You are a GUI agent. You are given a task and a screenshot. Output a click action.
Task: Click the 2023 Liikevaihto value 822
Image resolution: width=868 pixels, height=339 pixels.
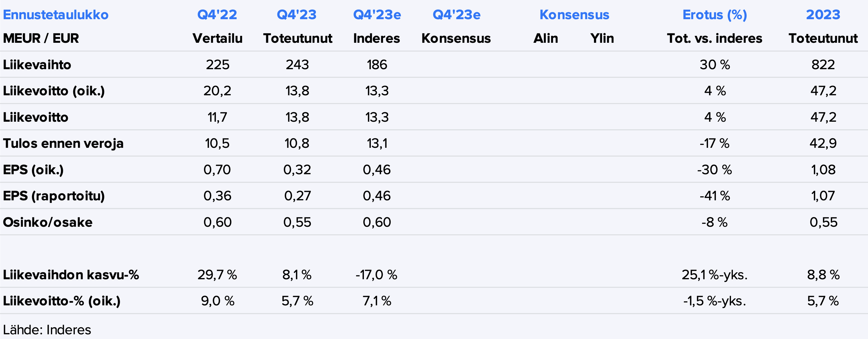[x=823, y=64]
